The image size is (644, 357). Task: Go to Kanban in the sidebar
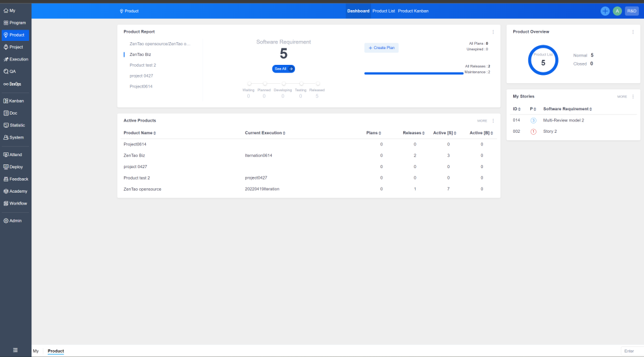(15, 101)
